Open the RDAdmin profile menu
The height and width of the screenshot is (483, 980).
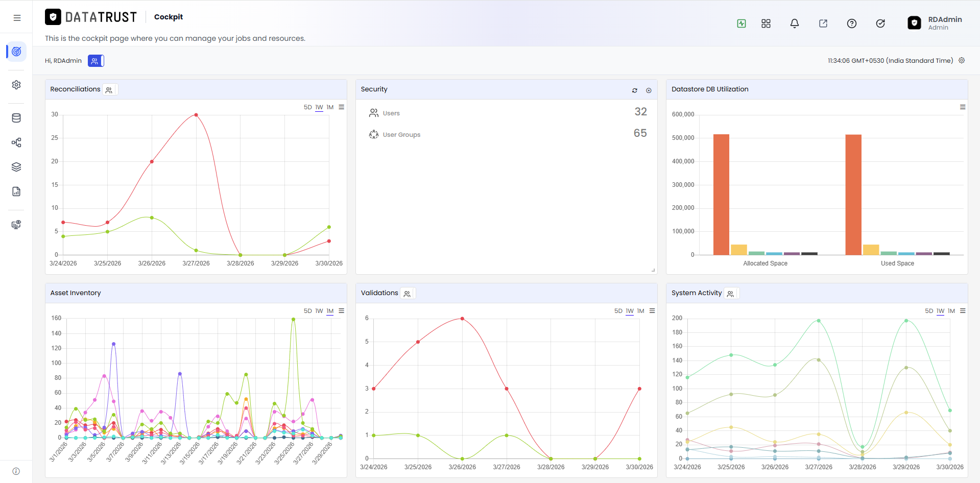(x=935, y=23)
